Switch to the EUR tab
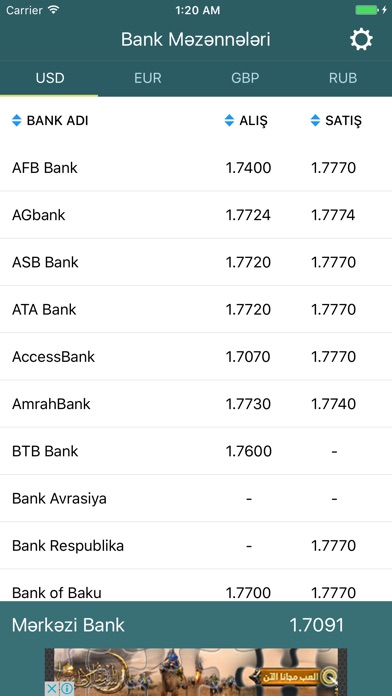392x696 pixels. [x=147, y=78]
